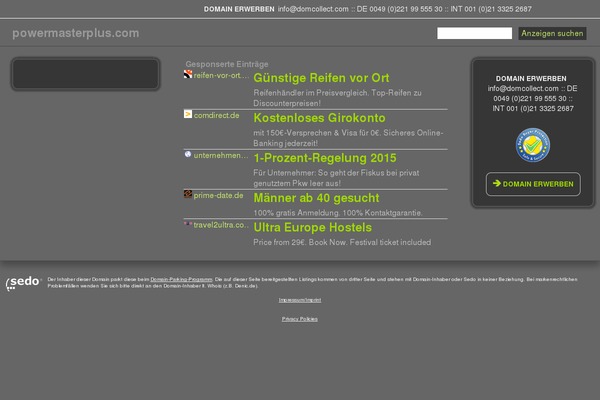Click the prime-date.de favicon icon
The image size is (600, 400).
tap(188, 194)
